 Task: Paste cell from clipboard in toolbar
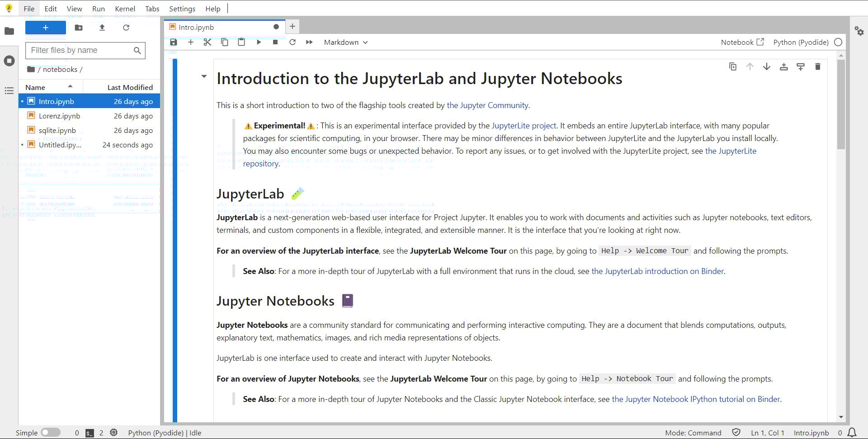241,42
